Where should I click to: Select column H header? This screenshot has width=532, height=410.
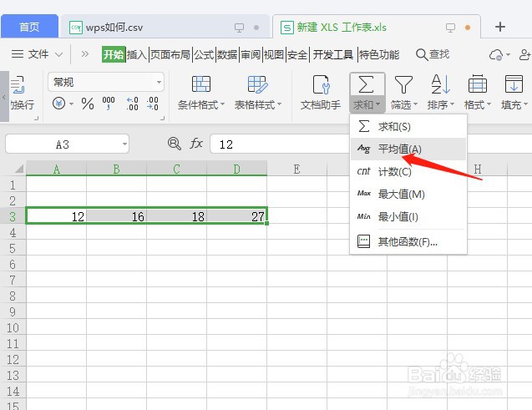[478, 169]
